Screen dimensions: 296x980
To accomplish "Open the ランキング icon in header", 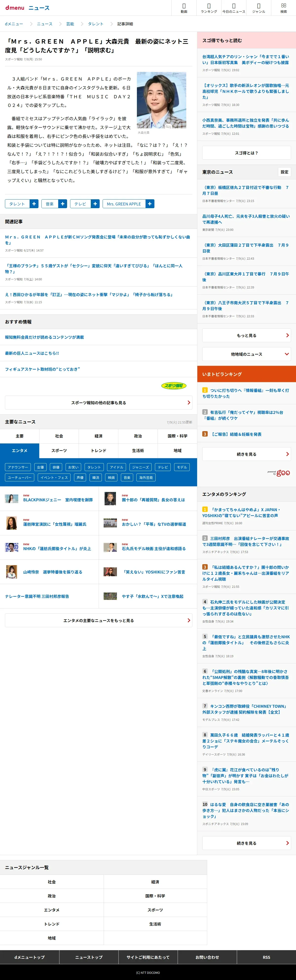I will pyautogui.click(x=209, y=8).
